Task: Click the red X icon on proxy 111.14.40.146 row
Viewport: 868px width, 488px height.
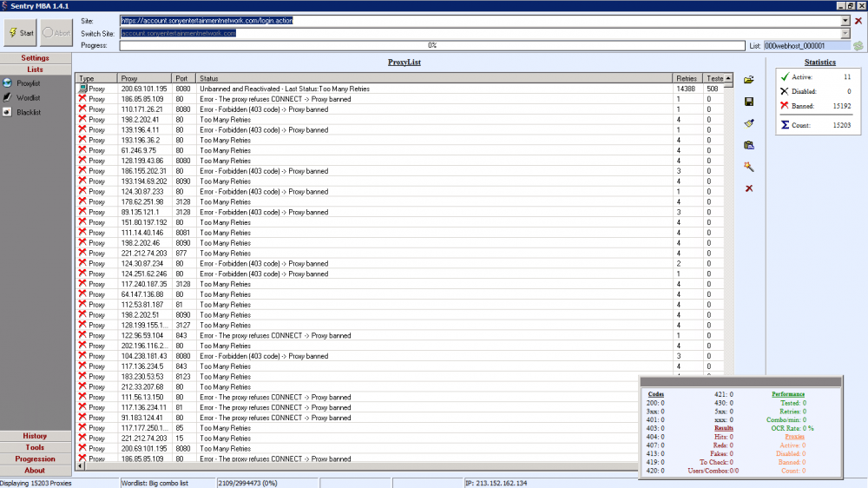Action: 82,232
